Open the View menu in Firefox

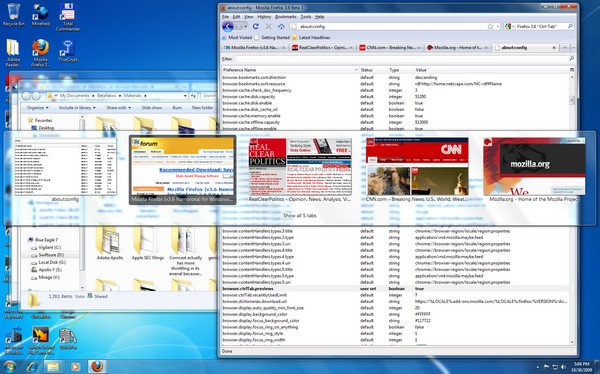[249, 17]
